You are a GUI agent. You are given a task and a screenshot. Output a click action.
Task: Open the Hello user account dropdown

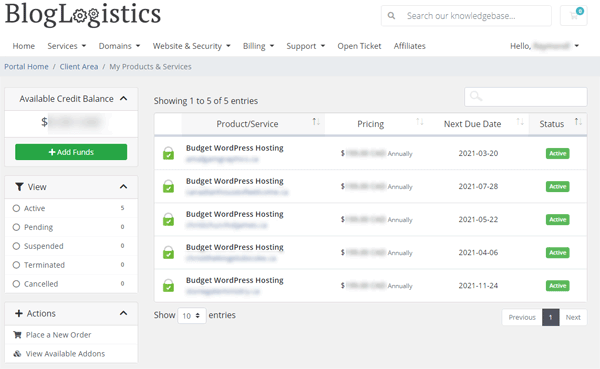point(545,46)
